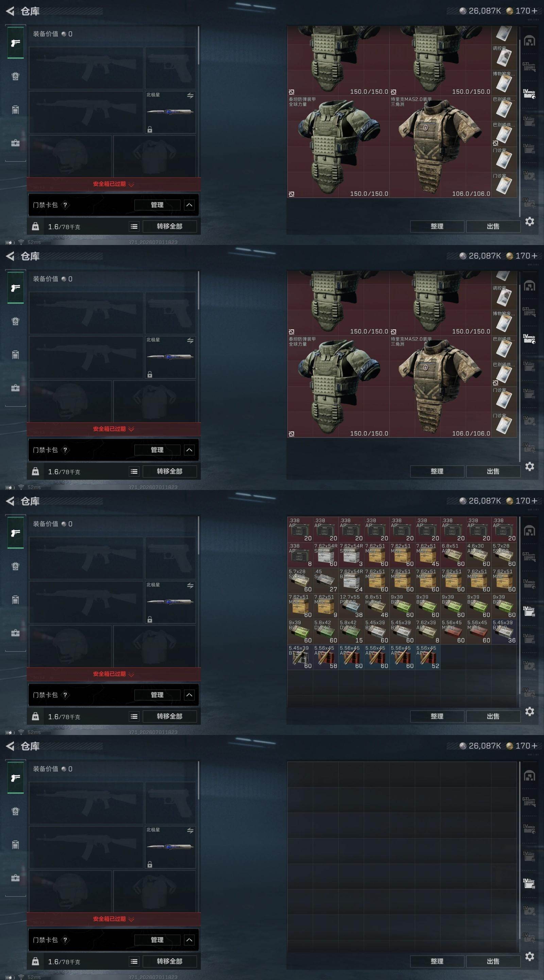Screen dimensions: 544x980
Task: Collapse the 门禁卡包 panel, empty-grid screen
Action: (x=189, y=940)
